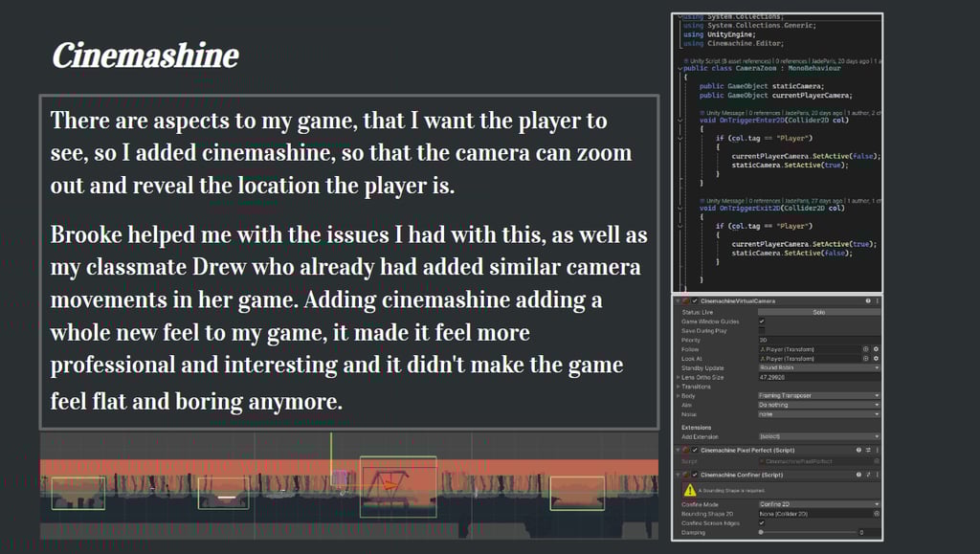This screenshot has height=554, width=980.
Task: Select camera zone box containing swing structure
Action: (397, 487)
